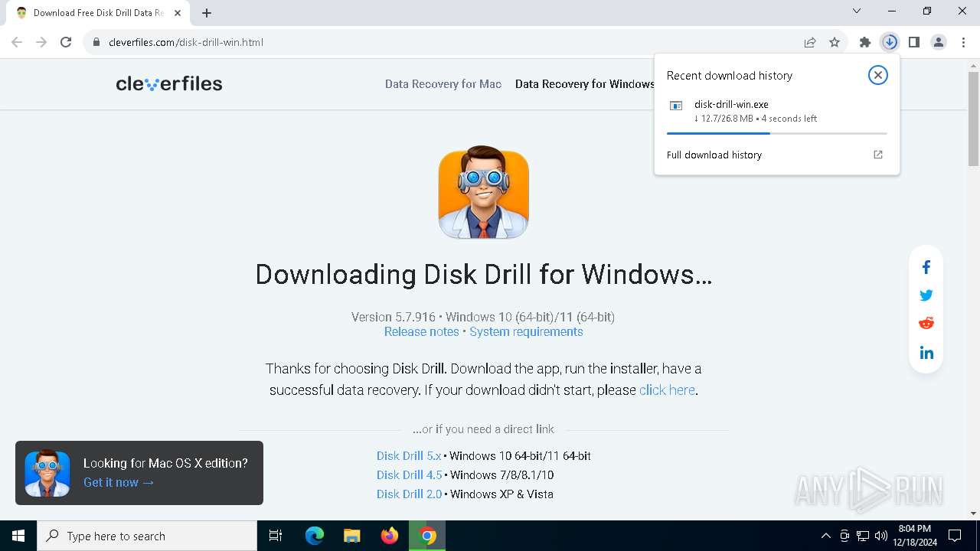The width and height of the screenshot is (980, 551).
Task: Click the cleverfiles logo
Action: 169,83
